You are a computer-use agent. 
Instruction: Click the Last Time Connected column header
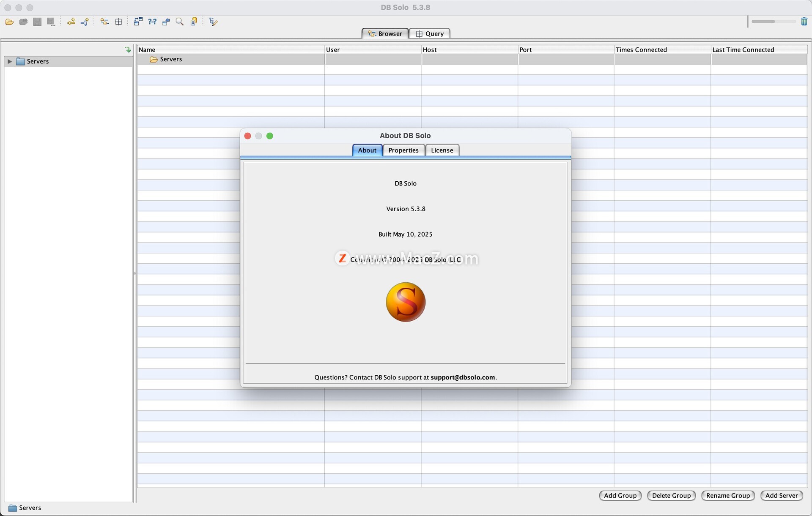(x=759, y=50)
